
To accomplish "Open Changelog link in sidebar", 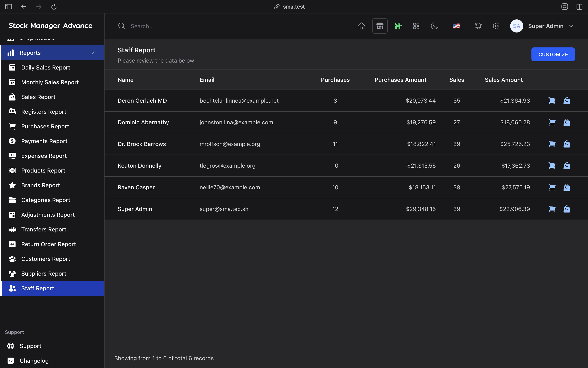I will 52,361.
